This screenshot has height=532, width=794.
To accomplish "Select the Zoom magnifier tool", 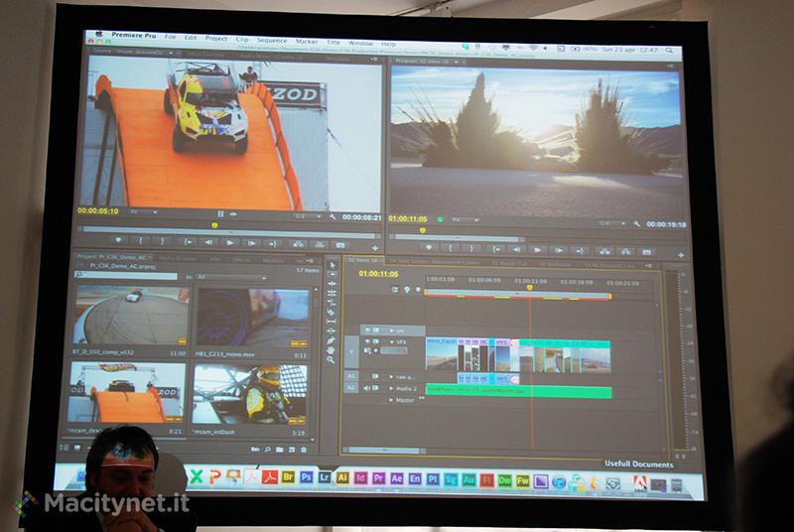I will pos(331,360).
